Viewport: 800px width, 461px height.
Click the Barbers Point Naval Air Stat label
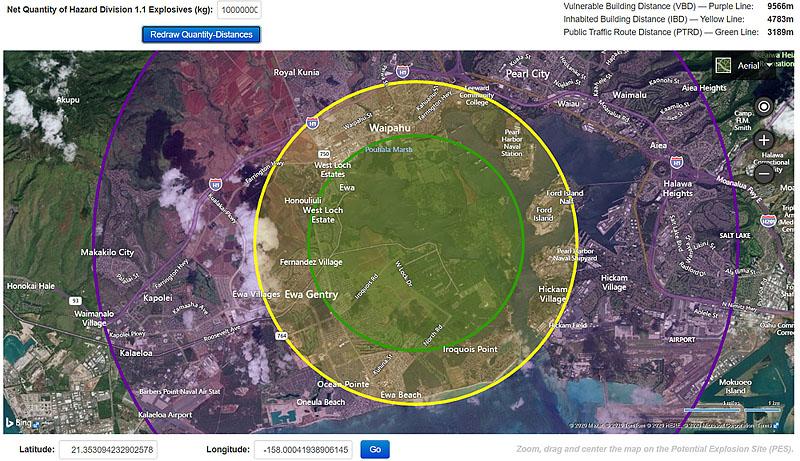pos(180,392)
